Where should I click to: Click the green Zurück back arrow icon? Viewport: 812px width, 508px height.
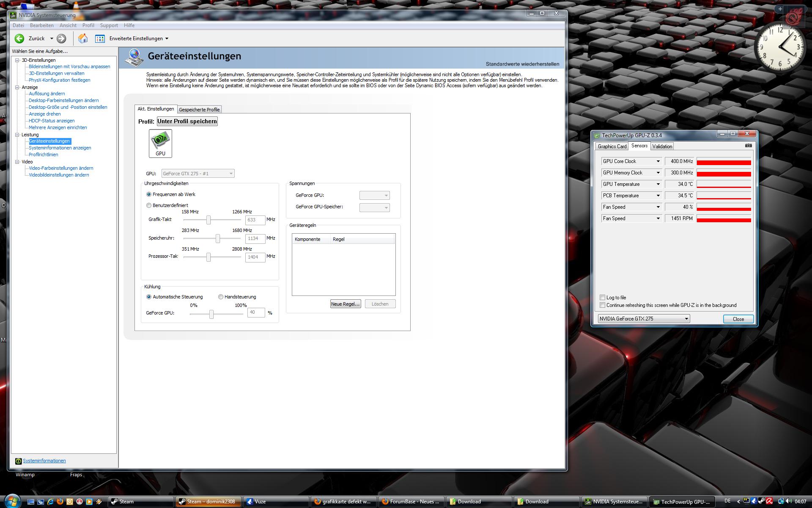19,39
